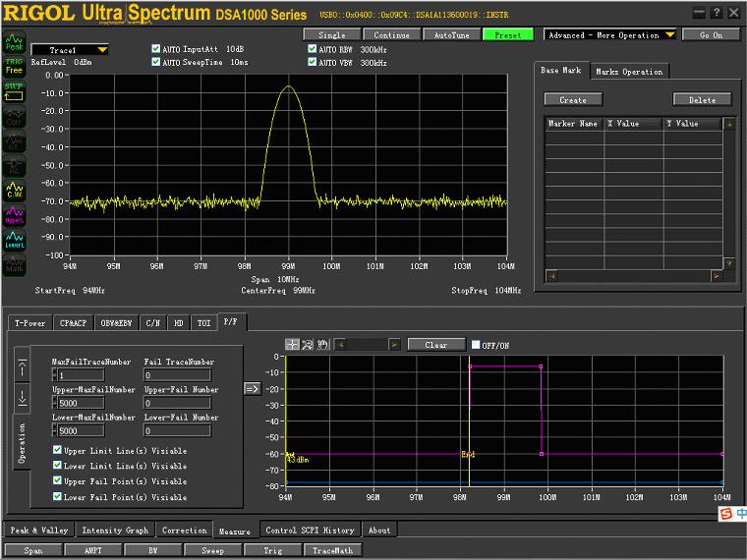Click the Create marker button

tap(573, 99)
